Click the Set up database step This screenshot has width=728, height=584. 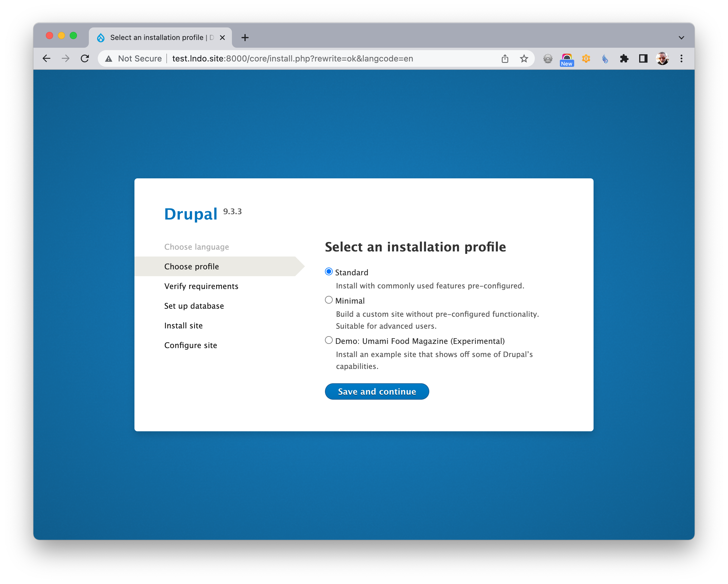pos(193,306)
